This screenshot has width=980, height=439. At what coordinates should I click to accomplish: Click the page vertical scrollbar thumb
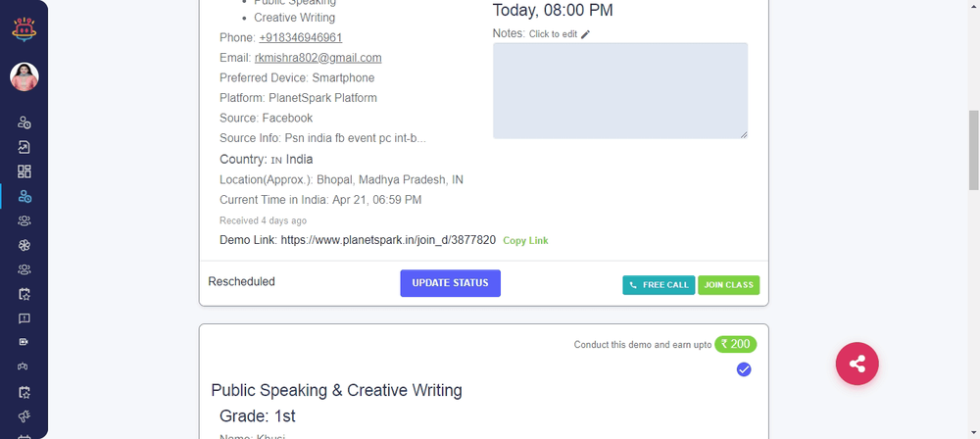[974, 150]
